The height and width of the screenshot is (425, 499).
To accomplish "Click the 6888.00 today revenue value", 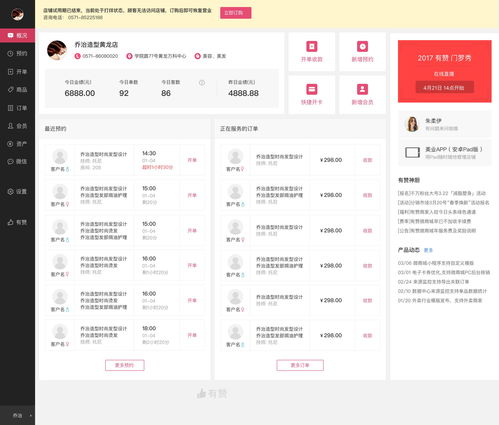I will pyautogui.click(x=80, y=93).
